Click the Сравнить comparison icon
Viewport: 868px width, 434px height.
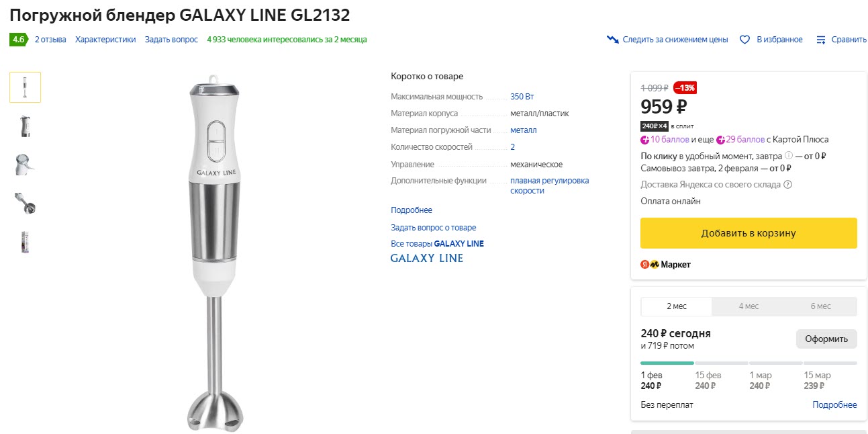(820, 40)
